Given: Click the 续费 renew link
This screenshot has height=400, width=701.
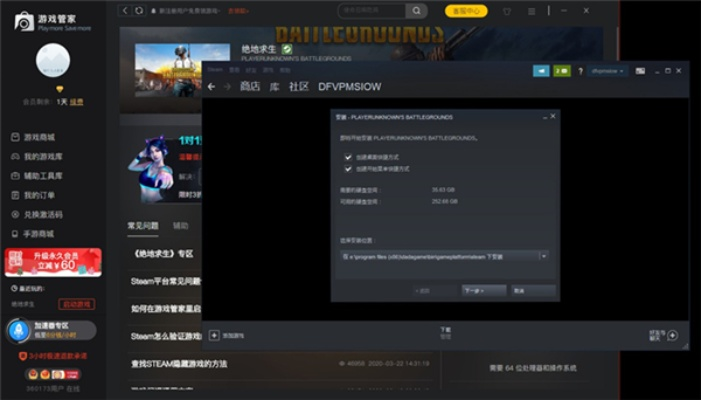Looking at the screenshot, I should point(76,102).
